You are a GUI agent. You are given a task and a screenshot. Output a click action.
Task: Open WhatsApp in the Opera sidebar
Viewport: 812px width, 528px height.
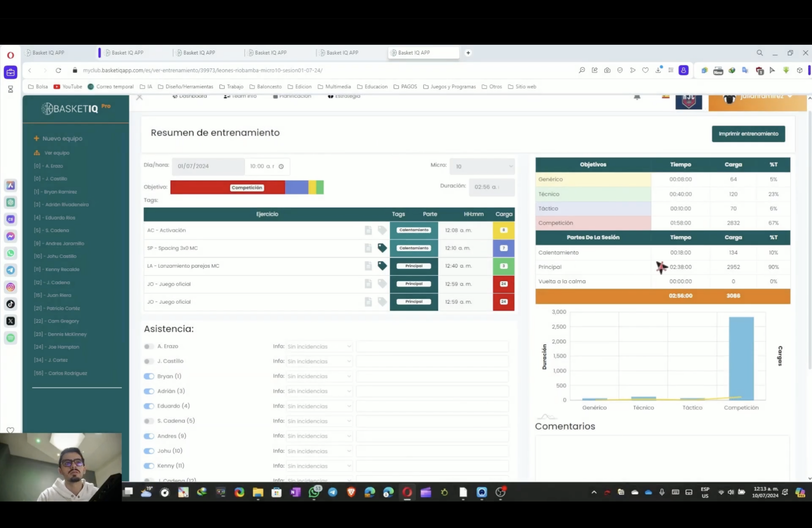[x=11, y=253]
